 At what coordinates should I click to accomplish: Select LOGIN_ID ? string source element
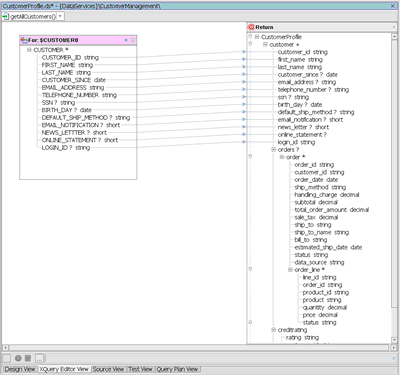pyautogui.click(x=66, y=147)
